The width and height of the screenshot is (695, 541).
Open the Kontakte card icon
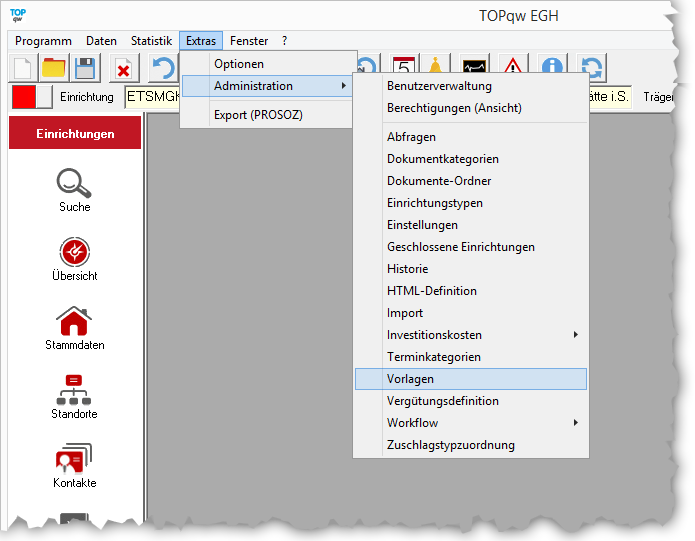point(74,459)
